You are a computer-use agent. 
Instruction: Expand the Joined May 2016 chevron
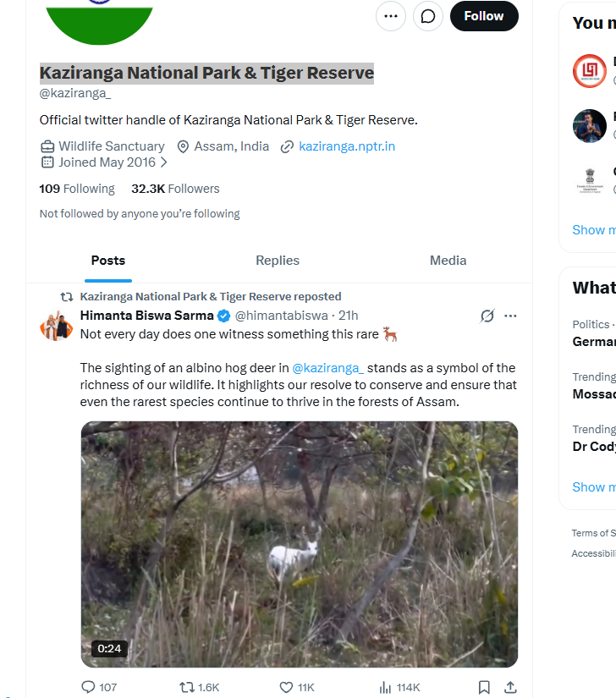coord(164,162)
